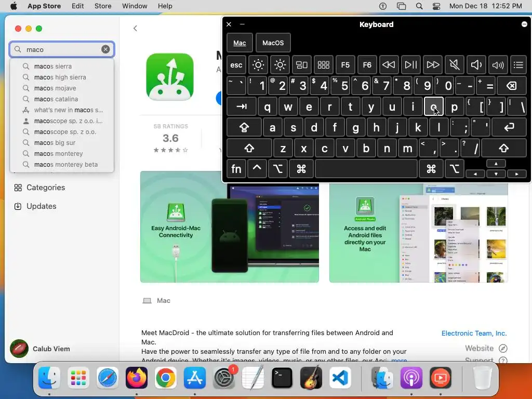Viewport: 532px width, 399px height.
Task: Clear the search field text
Action: [x=105, y=49]
